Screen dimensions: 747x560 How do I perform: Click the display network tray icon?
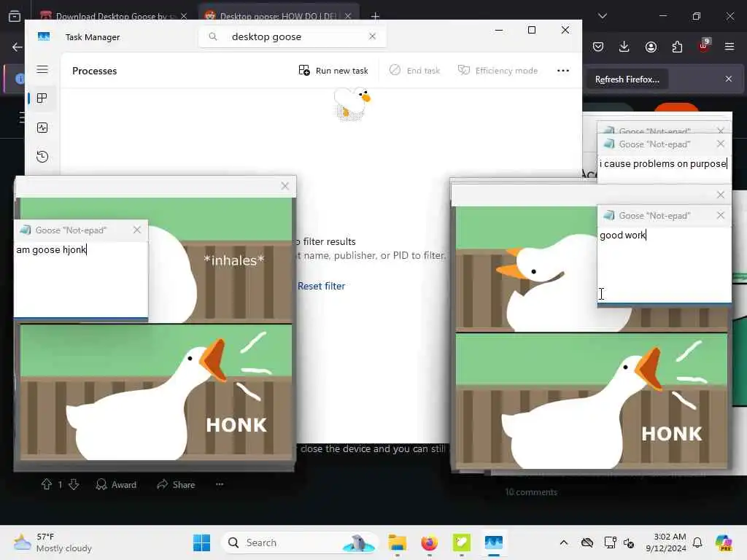(610, 542)
